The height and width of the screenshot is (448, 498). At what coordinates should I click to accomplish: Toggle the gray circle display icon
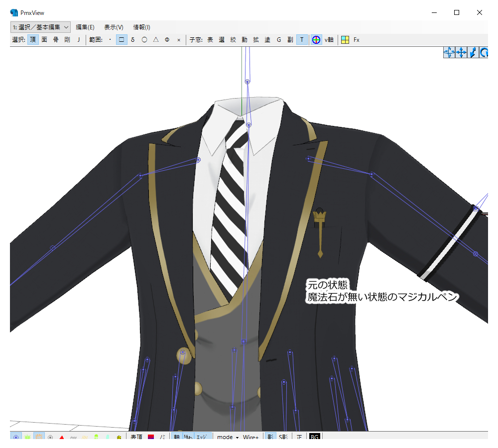click(50, 437)
